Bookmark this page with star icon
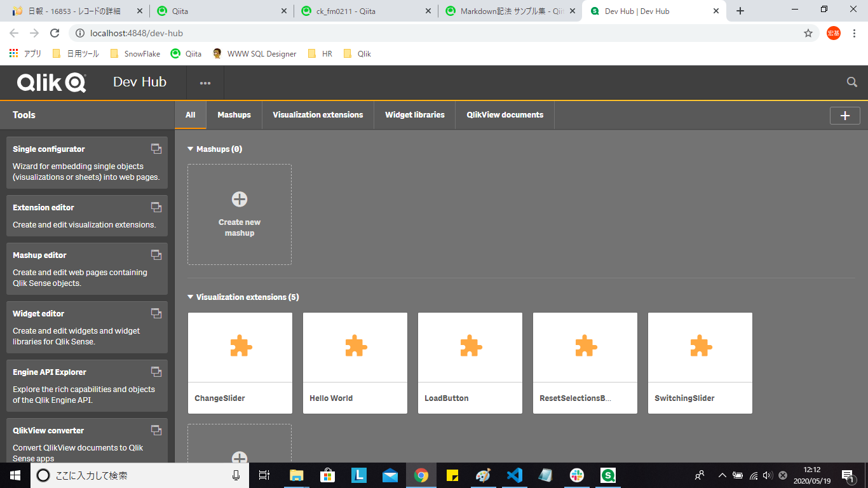Viewport: 868px width, 488px height. tap(808, 33)
